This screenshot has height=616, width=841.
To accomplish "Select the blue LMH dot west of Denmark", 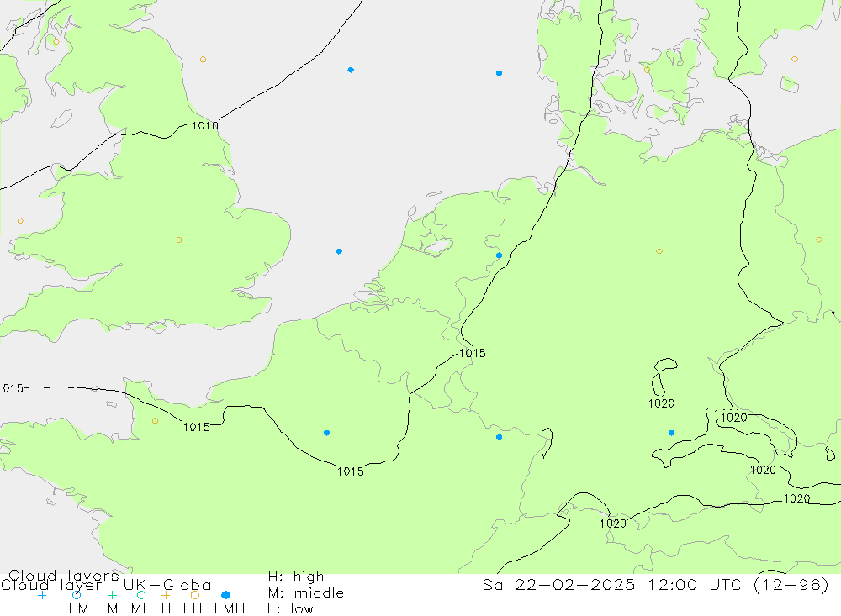I will click(499, 73).
